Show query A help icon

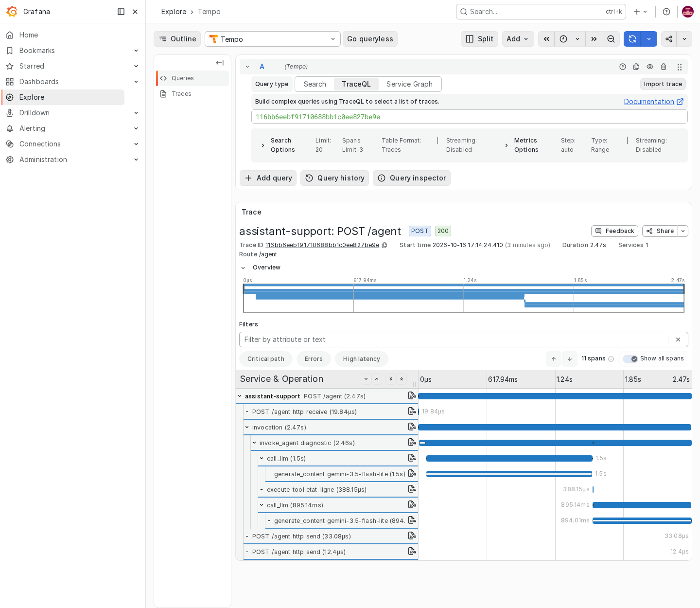[623, 67]
